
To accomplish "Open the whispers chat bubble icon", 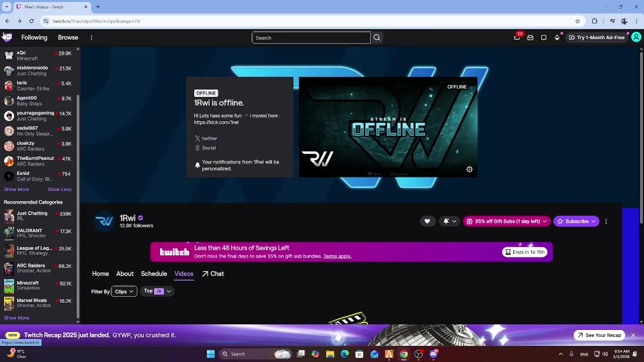I will pos(544,38).
